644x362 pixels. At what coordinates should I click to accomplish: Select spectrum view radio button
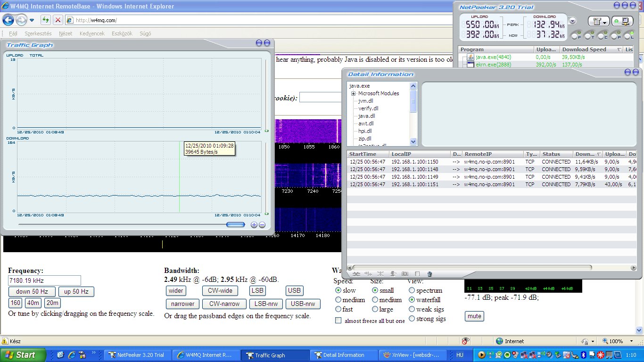coord(412,290)
